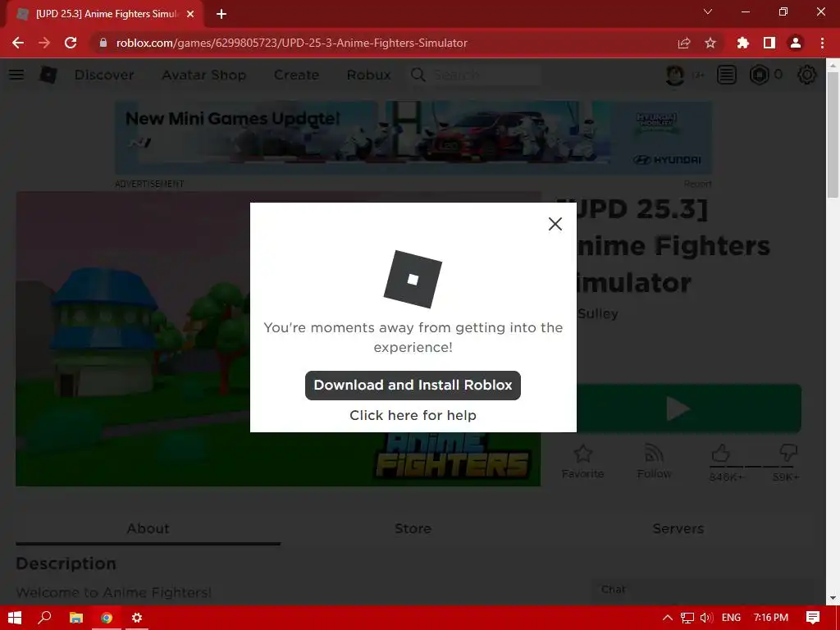Share this page icon in address bar
Screen dimensions: 840x630
[x=684, y=43]
